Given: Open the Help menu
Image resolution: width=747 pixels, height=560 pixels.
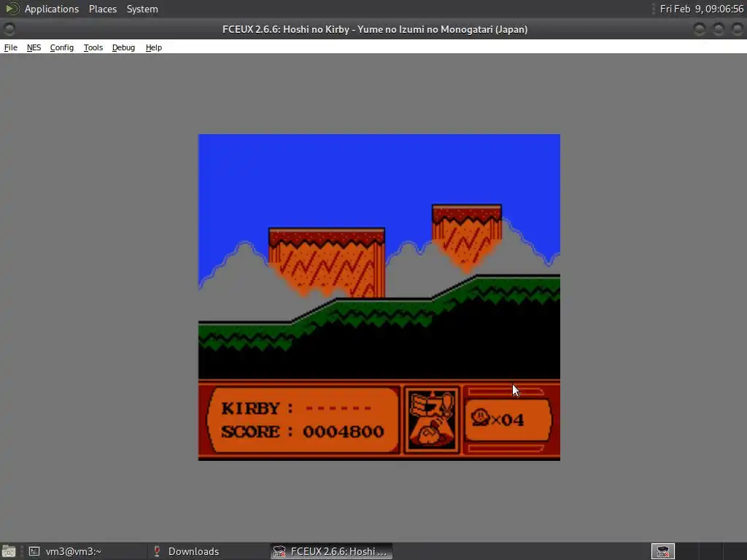Looking at the screenshot, I should (154, 47).
